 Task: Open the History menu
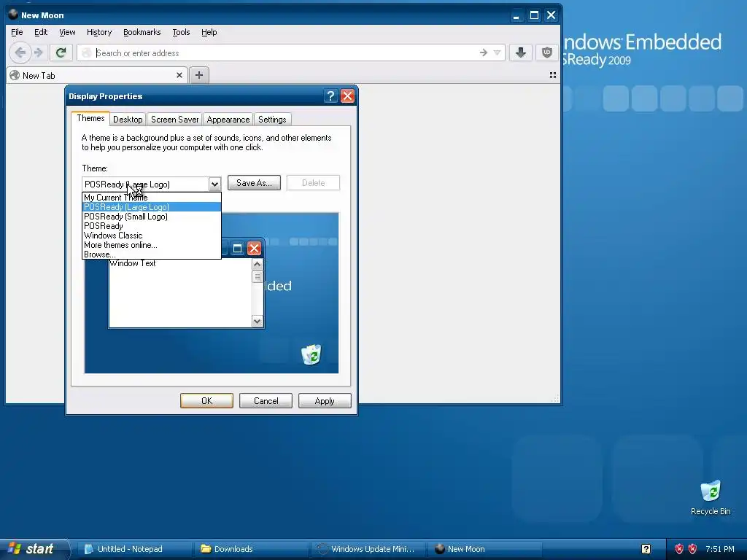point(99,32)
